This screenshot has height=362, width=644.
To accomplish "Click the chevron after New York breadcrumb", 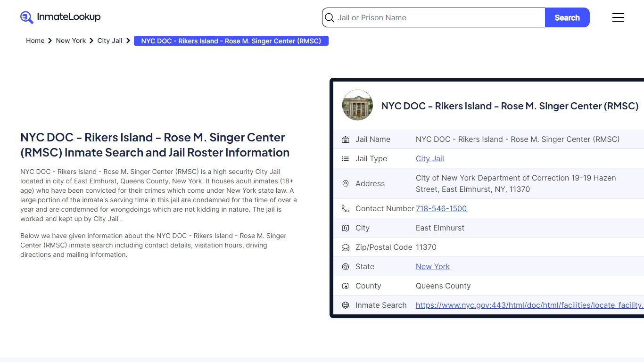I will coord(91,41).
